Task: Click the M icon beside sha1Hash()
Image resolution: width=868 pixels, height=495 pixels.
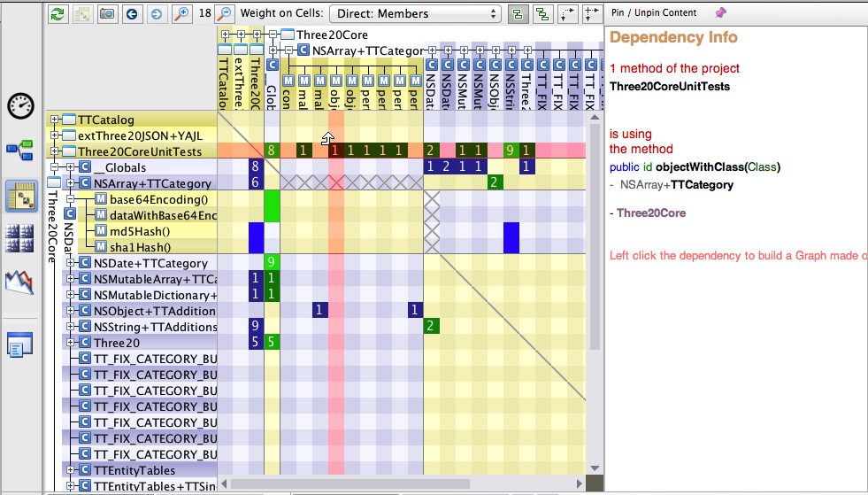Action: [101, 247]
